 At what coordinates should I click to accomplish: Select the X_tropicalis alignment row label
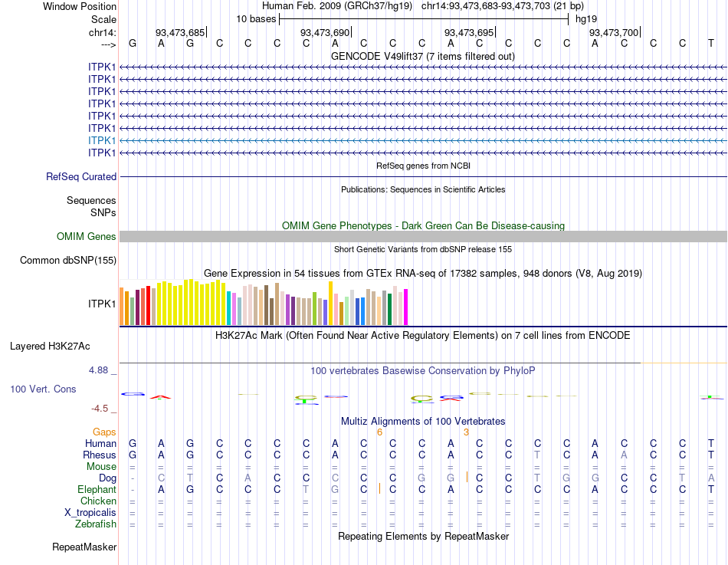[x=90, y=513]
